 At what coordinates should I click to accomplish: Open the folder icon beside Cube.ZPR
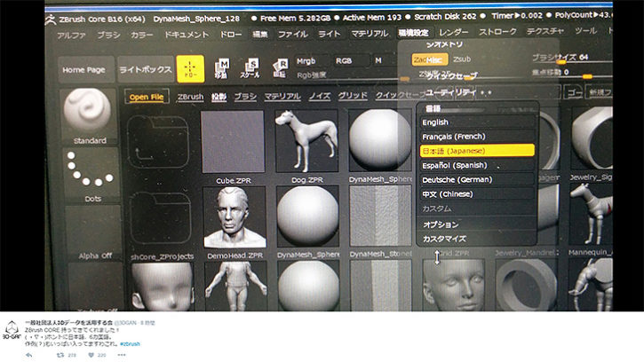point(158,143)
